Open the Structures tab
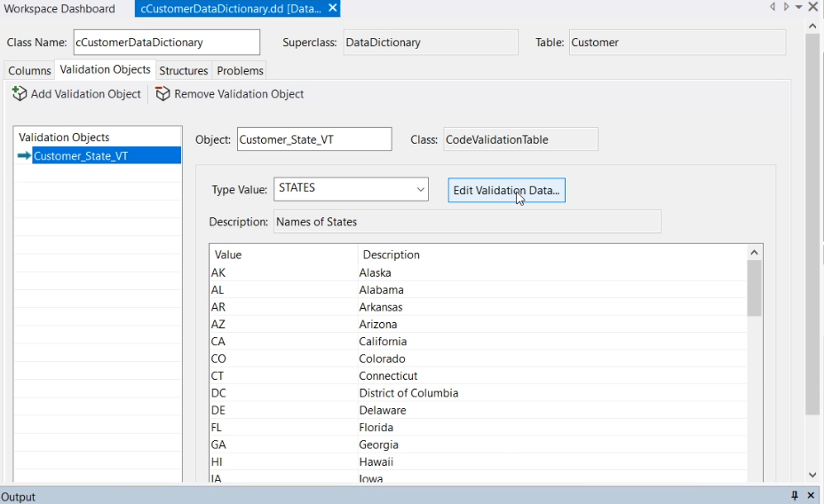 [x=183, y=70]
